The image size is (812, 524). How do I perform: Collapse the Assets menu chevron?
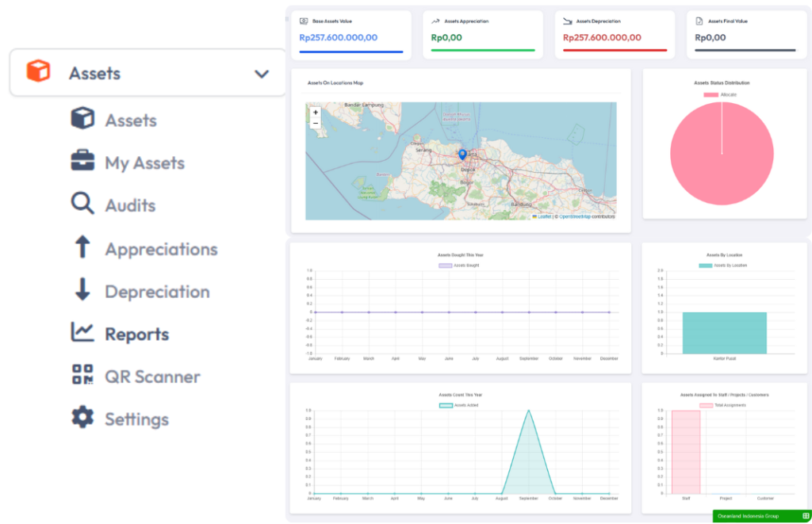pyautogui.click(x=262, y=74)
